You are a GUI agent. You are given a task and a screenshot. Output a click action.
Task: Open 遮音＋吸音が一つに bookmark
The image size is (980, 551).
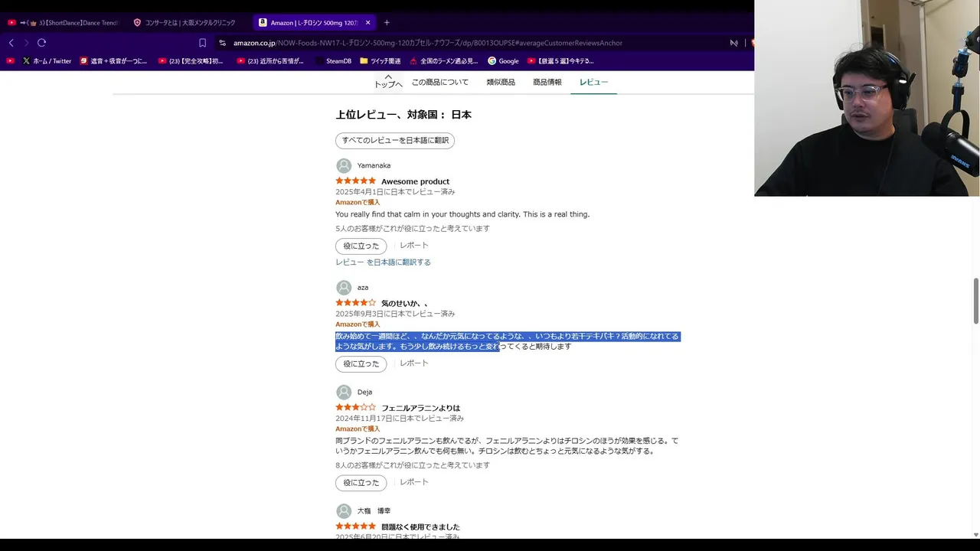click(113, 61)
